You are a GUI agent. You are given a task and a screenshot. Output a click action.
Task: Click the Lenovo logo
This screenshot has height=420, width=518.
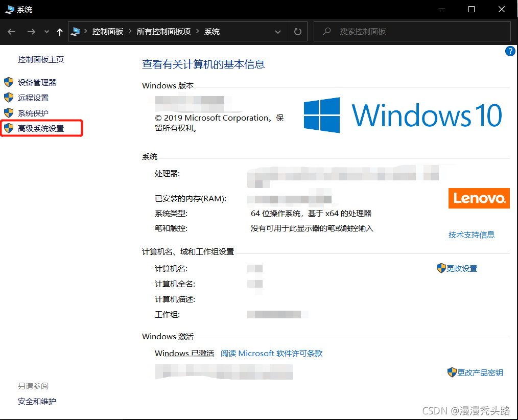479,198
